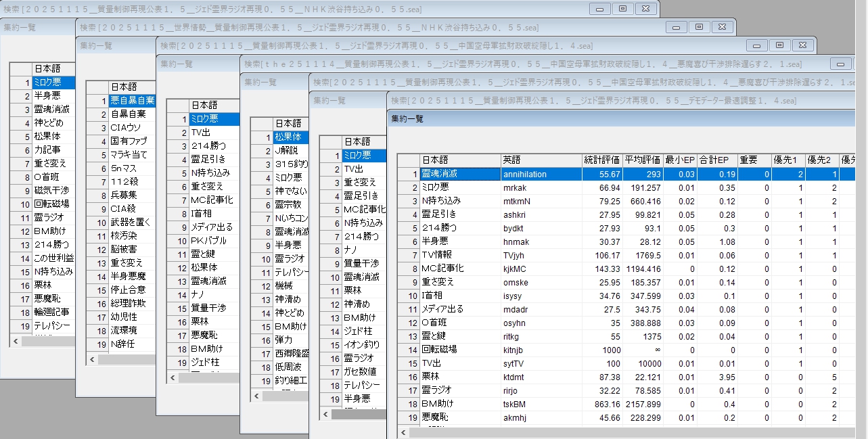Select the 西郷隆盛 row
868x439 pixels.
tap(291, 353)
